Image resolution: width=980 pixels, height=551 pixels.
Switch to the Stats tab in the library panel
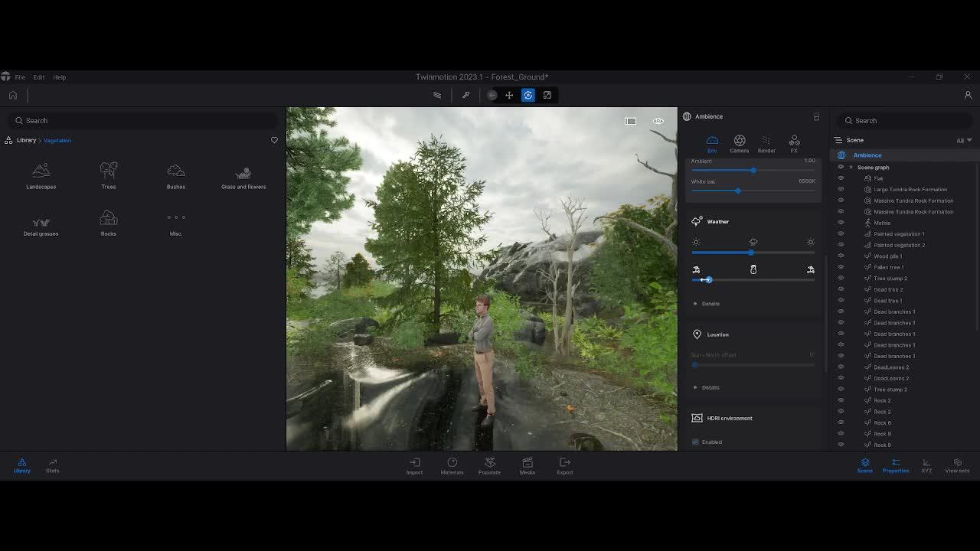[x=52, y=467]
